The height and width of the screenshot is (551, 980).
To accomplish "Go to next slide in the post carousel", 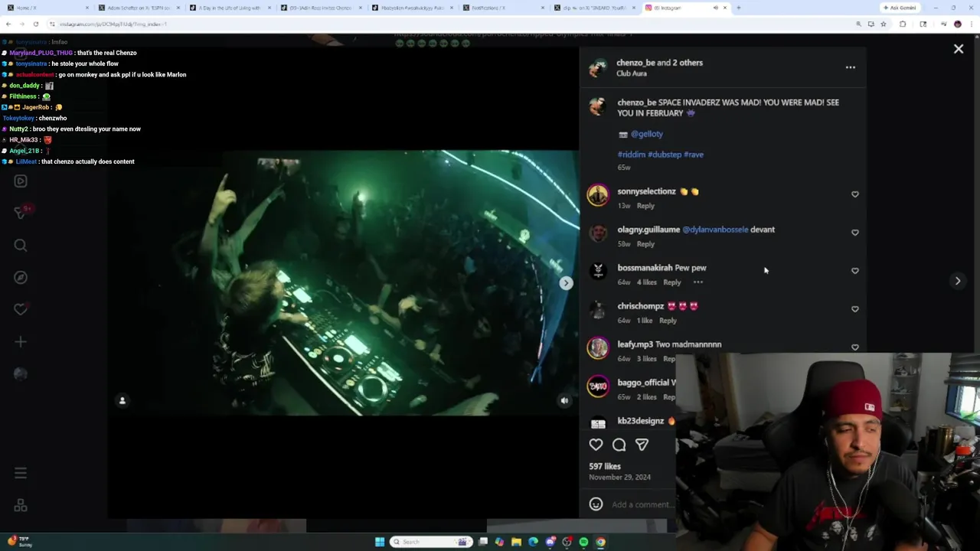I will click(x=566, y=283).
